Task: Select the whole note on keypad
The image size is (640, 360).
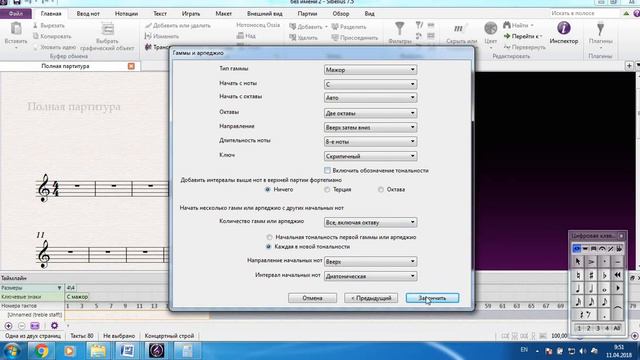Action: tap(604, 289)
